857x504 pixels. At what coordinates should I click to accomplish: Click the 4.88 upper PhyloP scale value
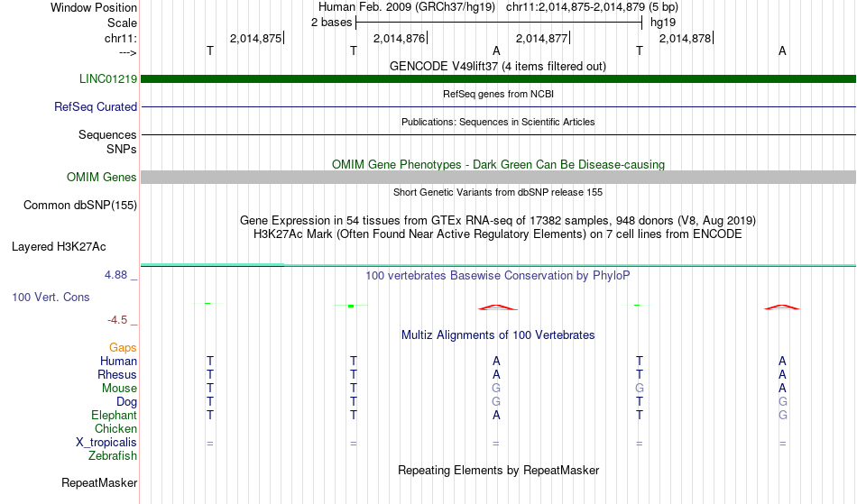pyautogui.click(x=115, y=275)
